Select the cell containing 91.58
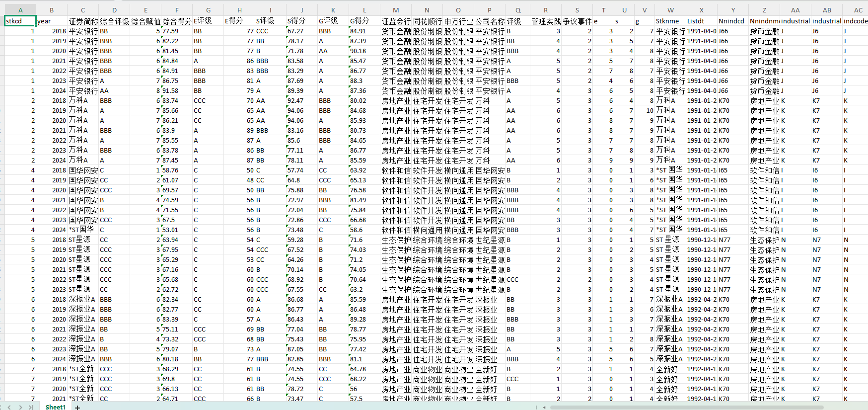The width and height of the screenshot is (868, 410). click(177, 90)
